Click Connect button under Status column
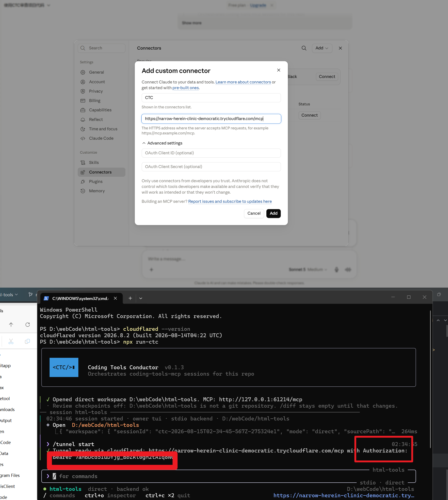The height and width of the screenshot is (500, 448). click(x=309, y=115)
